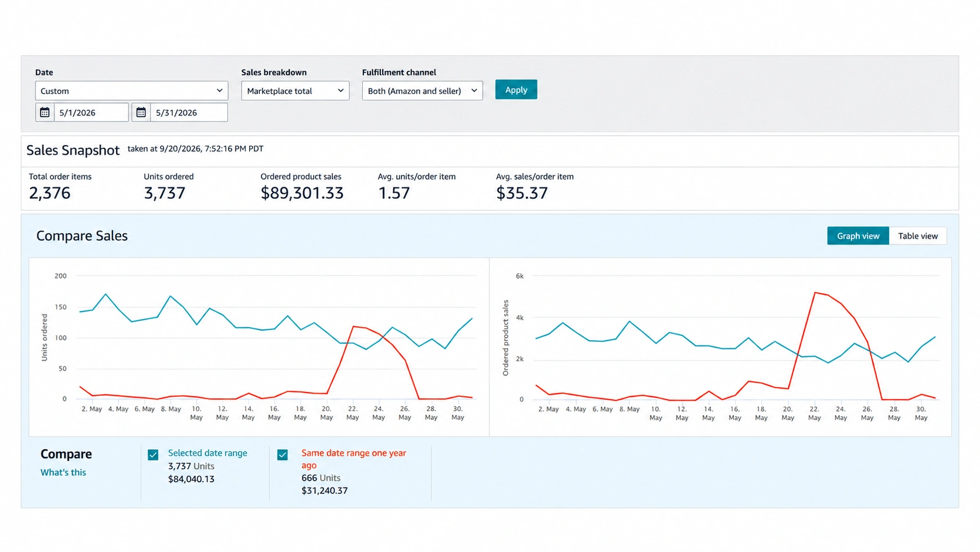The image size is (980, 552).
Task: Switch to Table view
Action: [918, 236]
